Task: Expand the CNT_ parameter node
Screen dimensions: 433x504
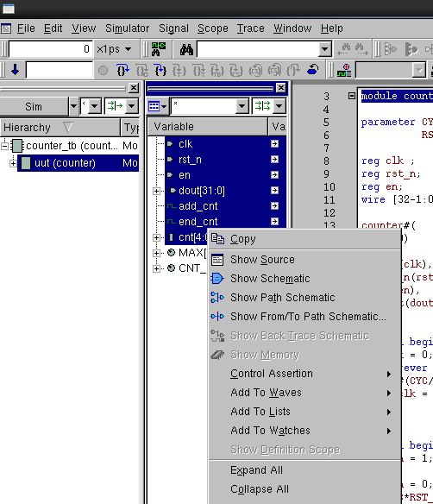Action: coord(156,268)
